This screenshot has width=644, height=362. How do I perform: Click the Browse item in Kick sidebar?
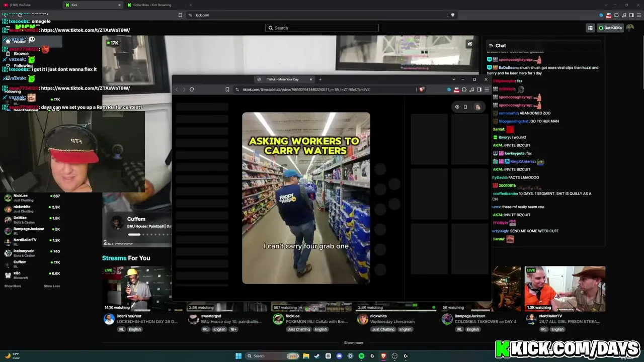[21, 54]
